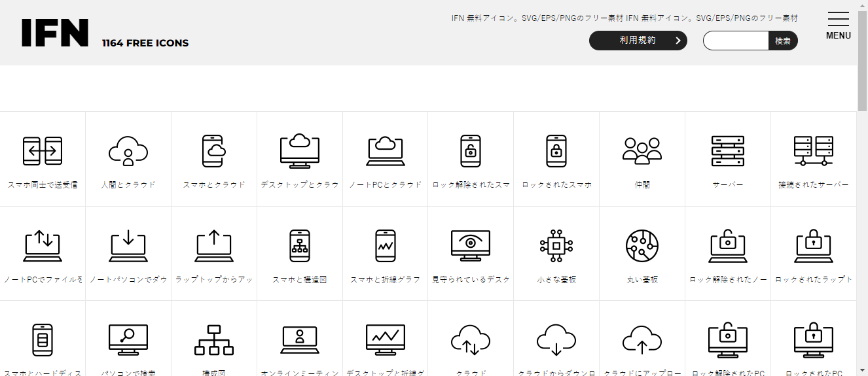The image size is (868, 376).
Task: Open the smartphone-to-smartphone transfer icon
Action: tap(43, 151)
